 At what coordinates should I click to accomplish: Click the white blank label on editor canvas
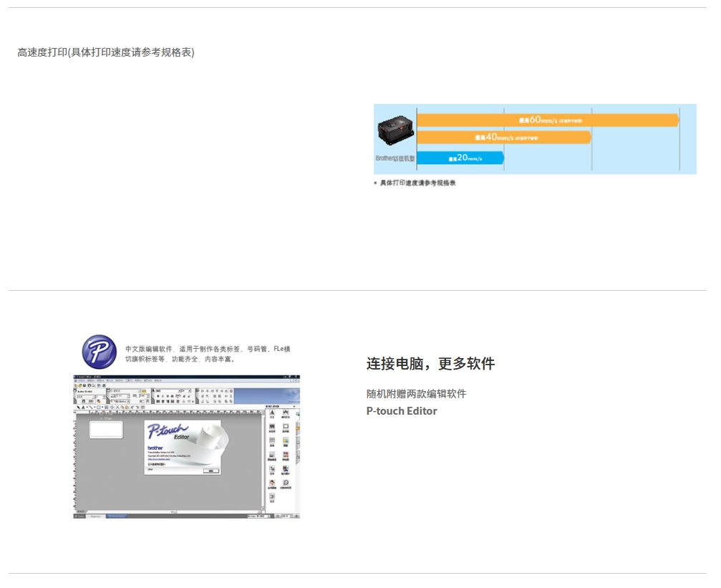[x=106, y=430]
